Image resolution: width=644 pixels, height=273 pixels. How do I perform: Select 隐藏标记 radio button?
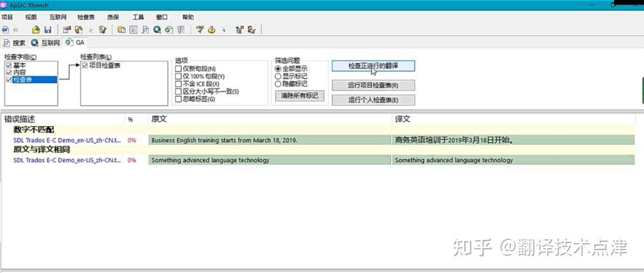(278, 84)
